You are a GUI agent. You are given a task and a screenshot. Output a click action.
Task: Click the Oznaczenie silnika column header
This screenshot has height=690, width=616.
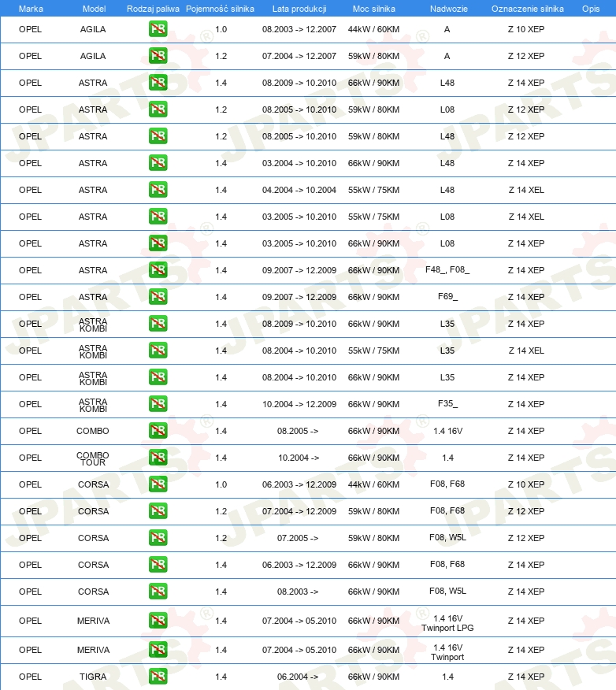[x=528, y=9]
